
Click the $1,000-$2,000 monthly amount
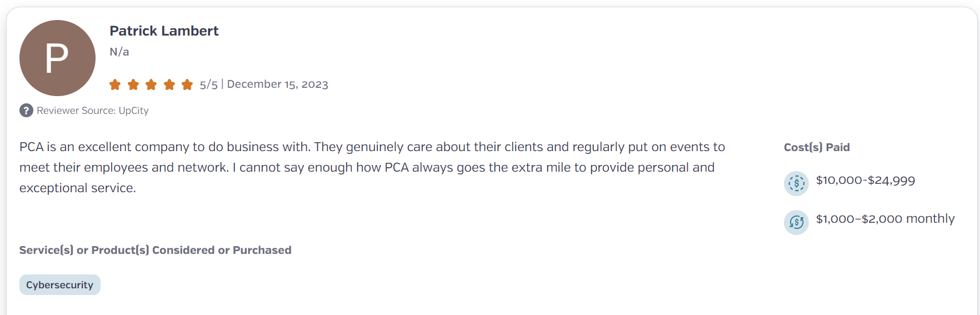[886, 219]
